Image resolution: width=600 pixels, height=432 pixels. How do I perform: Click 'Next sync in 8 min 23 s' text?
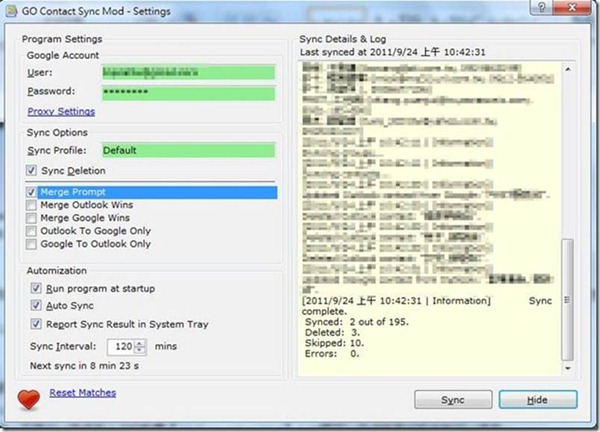84,366
